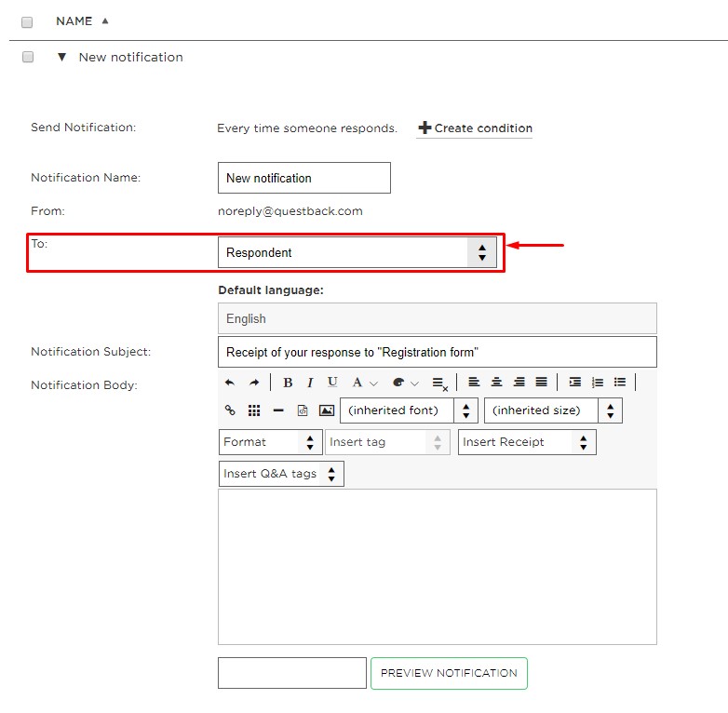This screenshot has width=728, height=713.
Task: Click into the Notification Name field
Action: [x=304, y=178]
